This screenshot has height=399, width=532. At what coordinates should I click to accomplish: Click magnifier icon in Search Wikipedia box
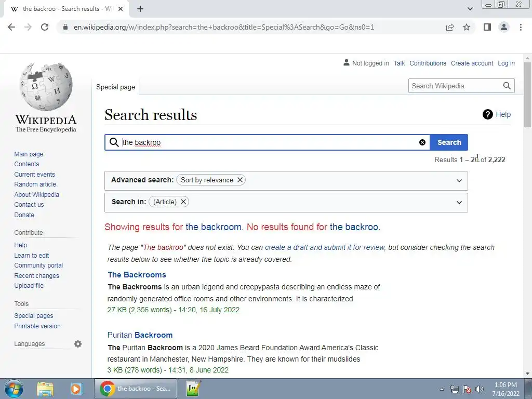tap(507, 86)
